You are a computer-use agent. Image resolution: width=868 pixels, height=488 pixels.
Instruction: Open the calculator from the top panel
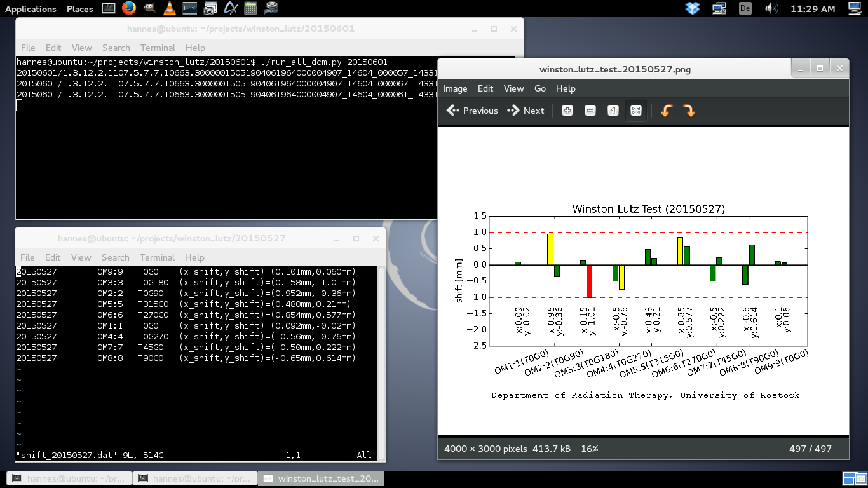coord(250,8)
